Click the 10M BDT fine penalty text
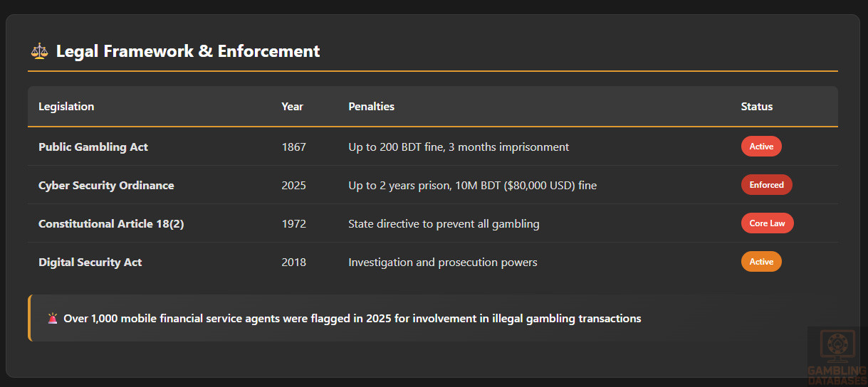 tap(472, 186)
